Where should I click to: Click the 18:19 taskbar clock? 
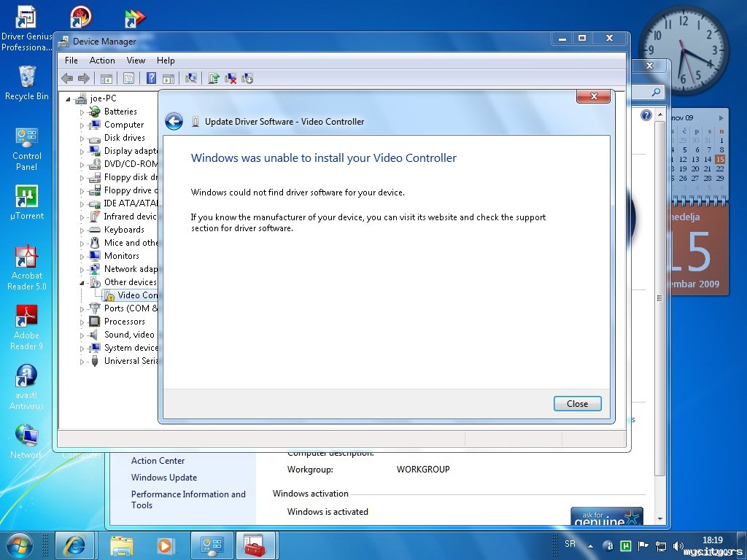pos(712,540)
